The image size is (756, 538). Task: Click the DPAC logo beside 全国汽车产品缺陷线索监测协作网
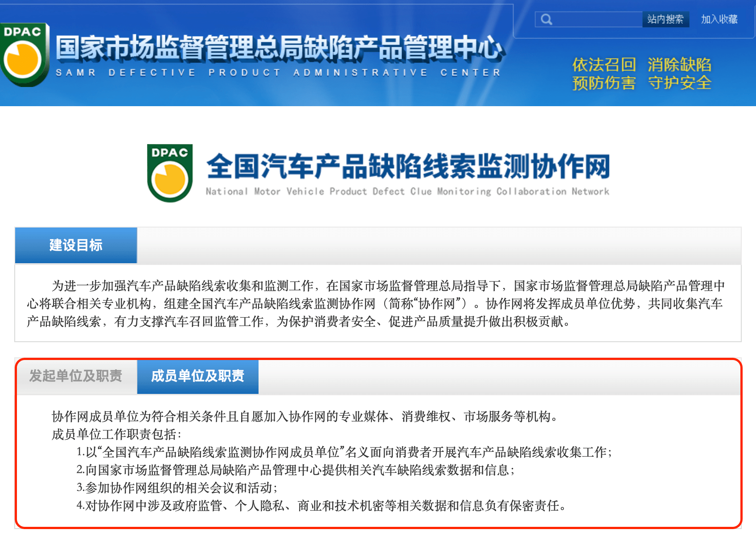170,173
